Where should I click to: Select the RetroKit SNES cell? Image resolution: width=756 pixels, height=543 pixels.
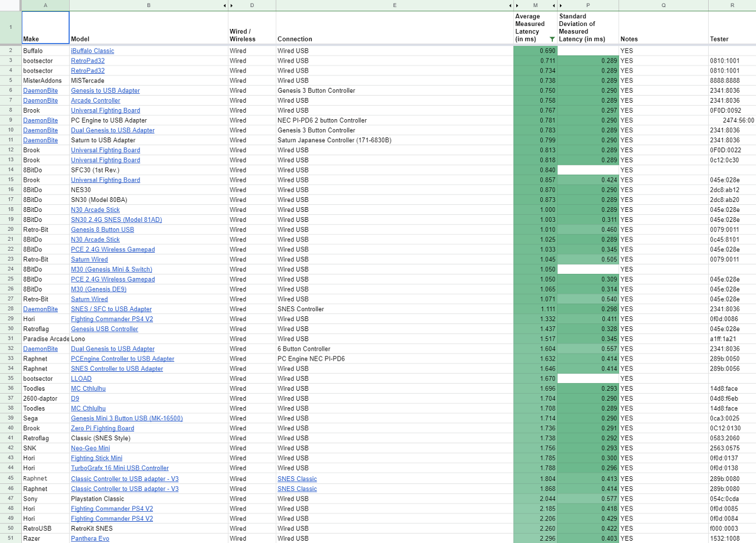149,528
